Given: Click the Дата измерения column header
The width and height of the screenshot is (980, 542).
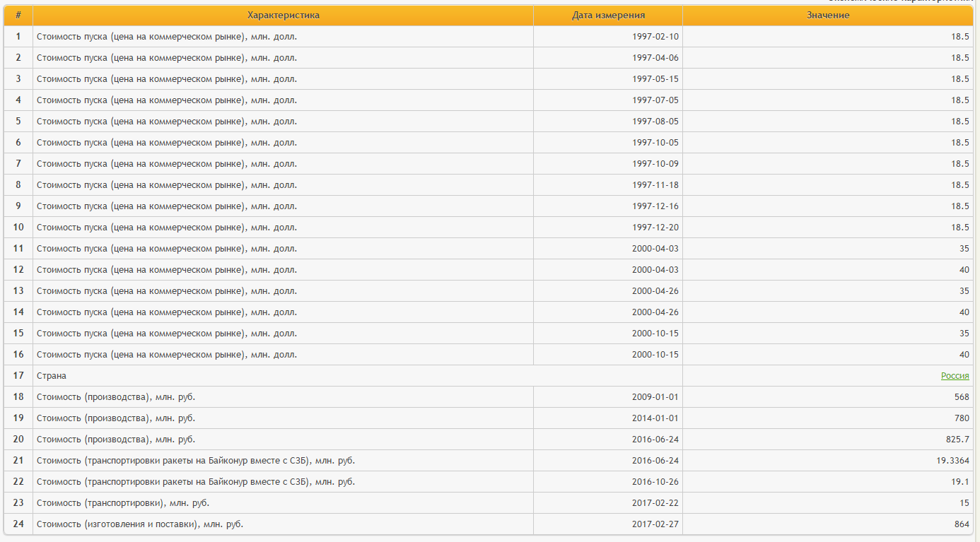Looking at the screenshot, I should [x=608, y=15].
